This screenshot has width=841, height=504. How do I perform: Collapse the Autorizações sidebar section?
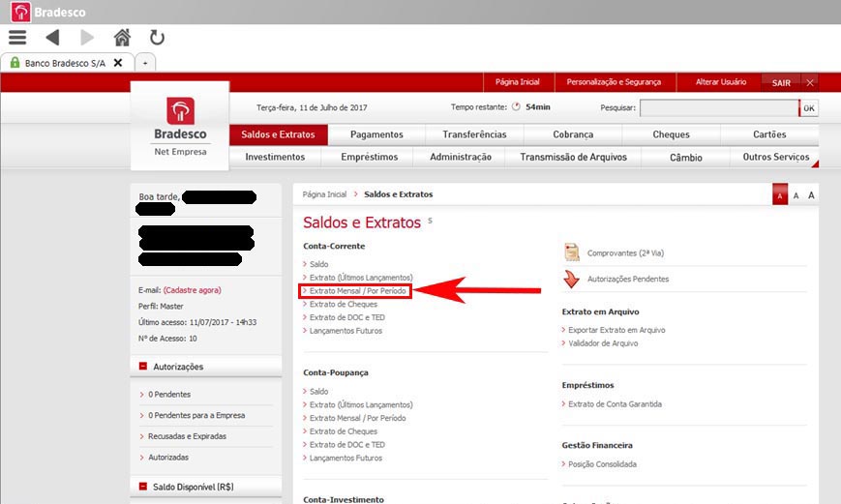(x=143, y=367)
